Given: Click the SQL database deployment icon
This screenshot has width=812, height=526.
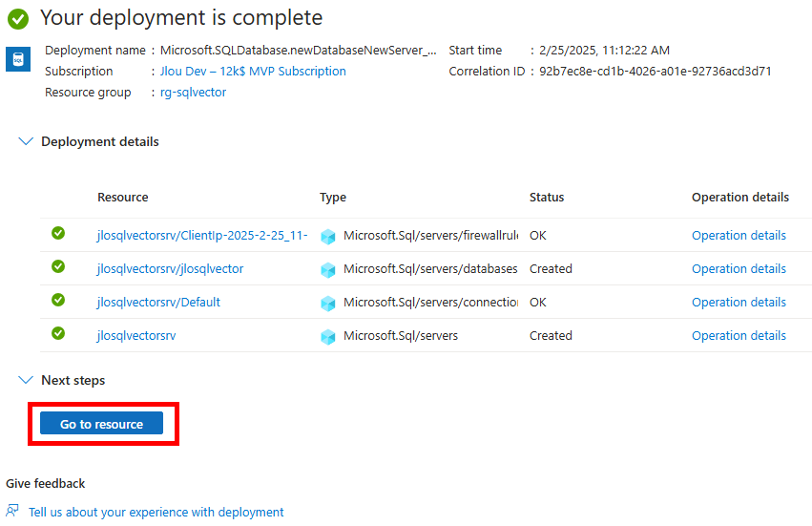Looking at the screenshot, I should pyautogui.click(x=18, y=58).
